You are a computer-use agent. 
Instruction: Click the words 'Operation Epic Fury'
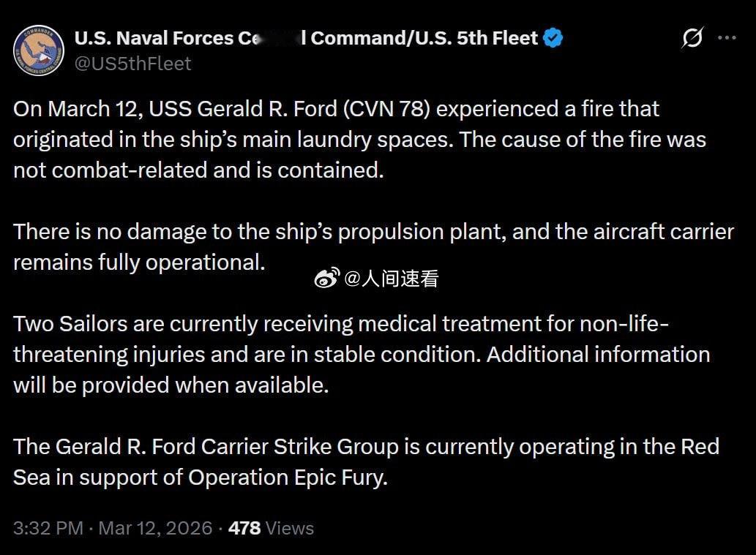[x=286, y=477]
